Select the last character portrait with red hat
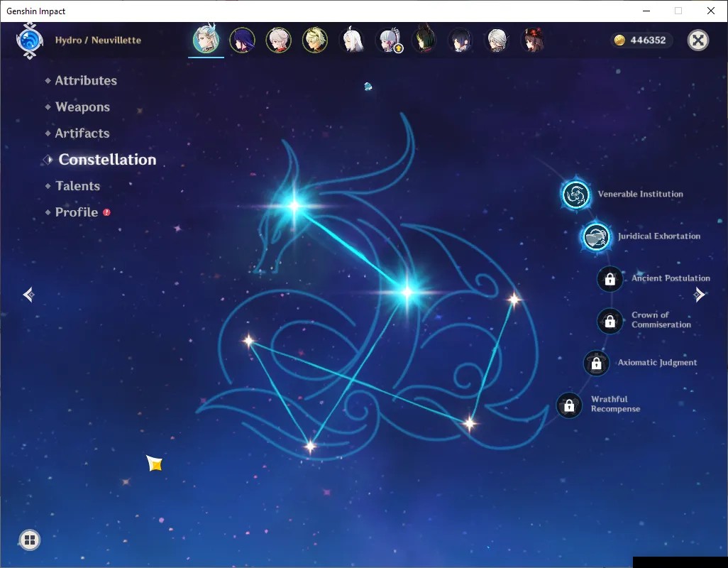This screenshot has height=568, width=728. [x=533, y=40]
